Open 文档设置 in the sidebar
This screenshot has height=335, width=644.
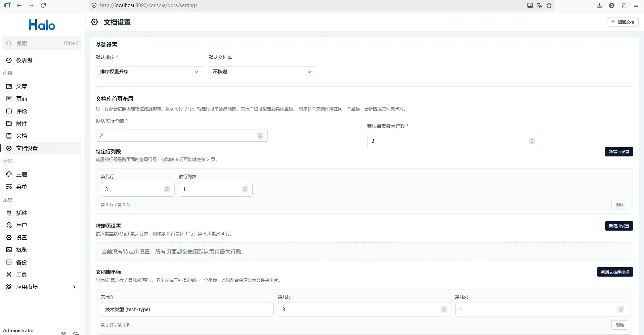coord(41,148)
